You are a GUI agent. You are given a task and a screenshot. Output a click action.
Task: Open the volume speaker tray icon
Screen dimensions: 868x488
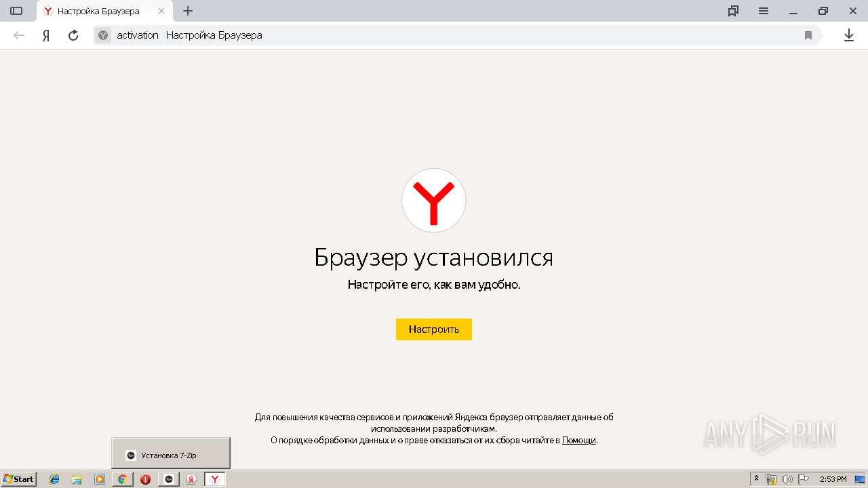[x=787, y=479]
